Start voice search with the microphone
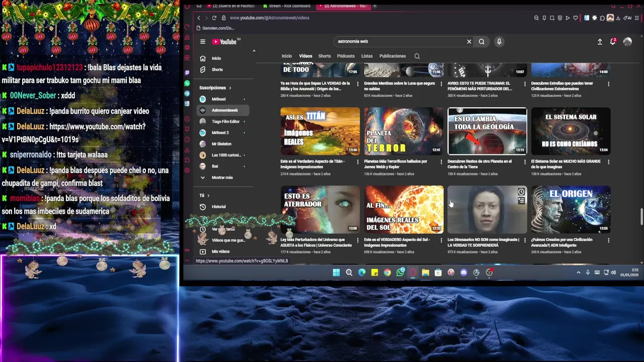The width and height of the screenshot is (644, 362). coord(499,42)
